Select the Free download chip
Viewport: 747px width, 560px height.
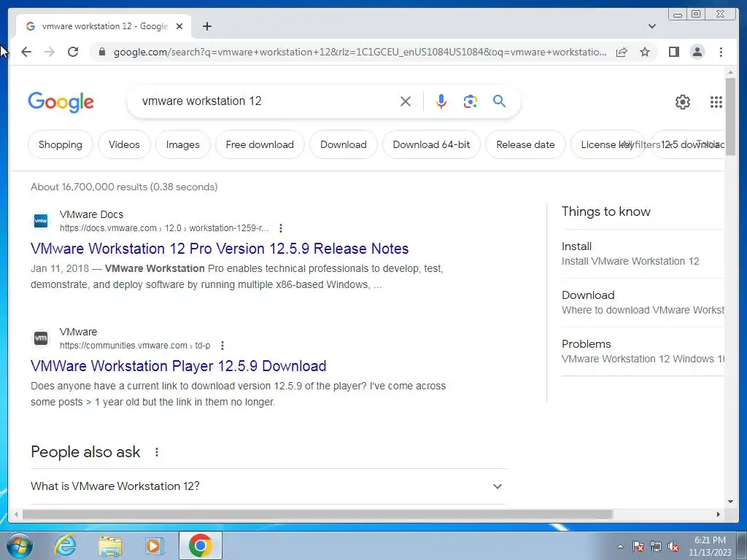(x=260, y=144)
